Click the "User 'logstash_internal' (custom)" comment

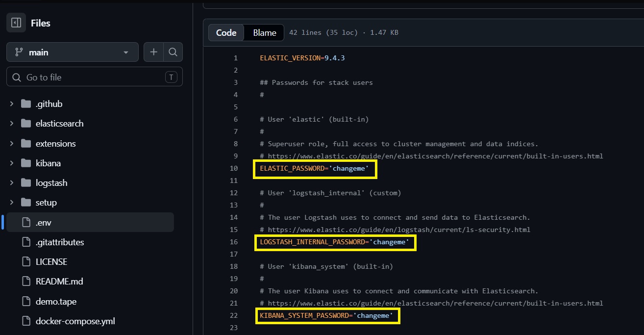pos(330,193)
